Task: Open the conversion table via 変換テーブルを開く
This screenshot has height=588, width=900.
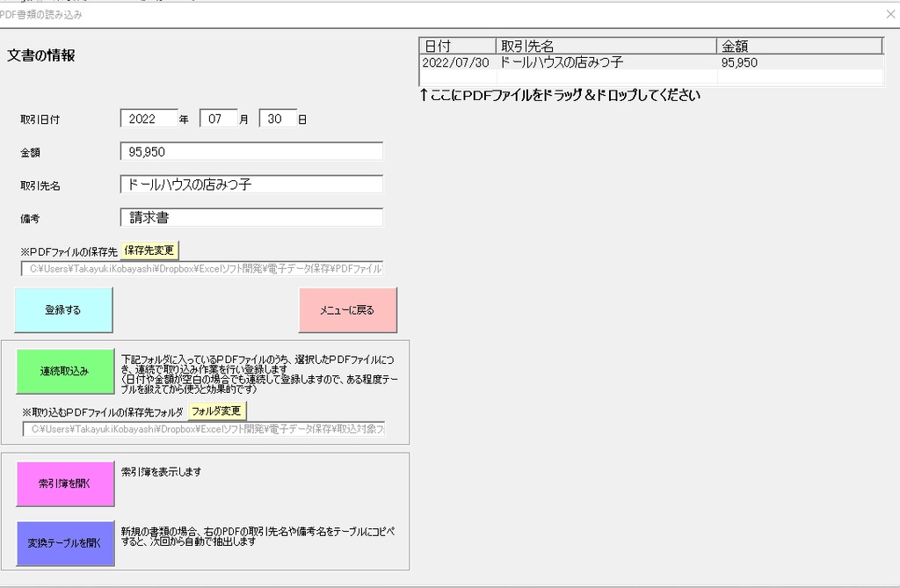Action: [x=64, y=543]
